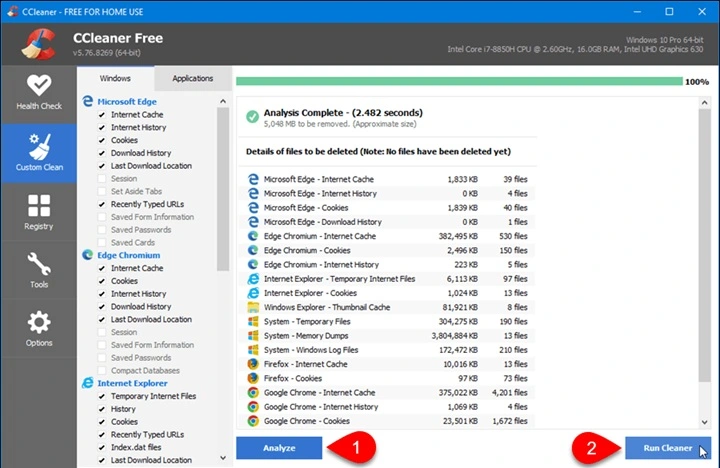
Task: Open the Options gear section
Action: tap(39, 329)
